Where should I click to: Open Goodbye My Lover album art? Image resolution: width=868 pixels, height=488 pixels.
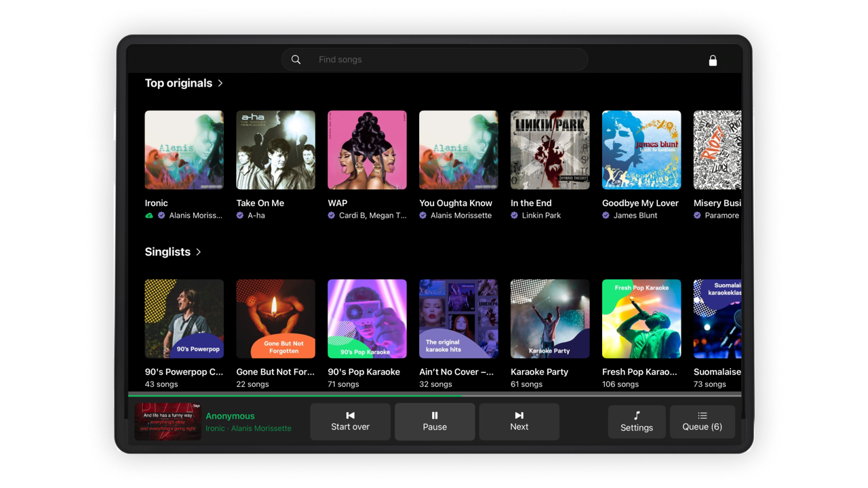642,150
